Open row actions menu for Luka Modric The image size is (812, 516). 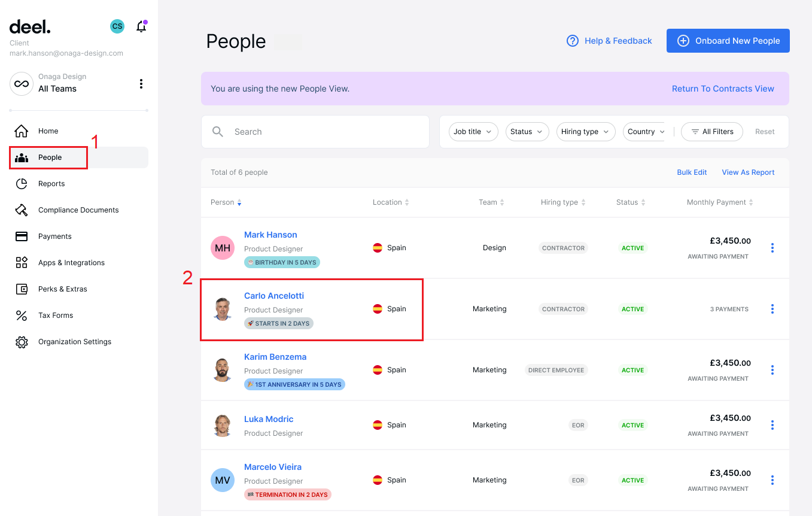[x=773, y=425]
